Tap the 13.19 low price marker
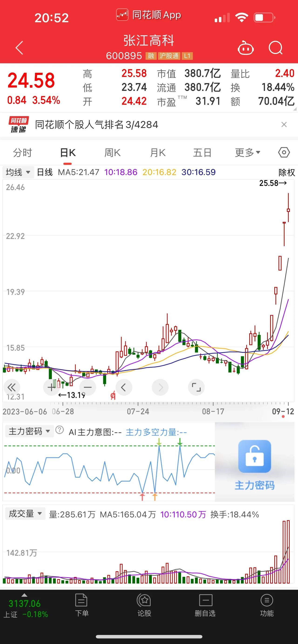This screenshot has height=644, width=298. click(71, 395)
